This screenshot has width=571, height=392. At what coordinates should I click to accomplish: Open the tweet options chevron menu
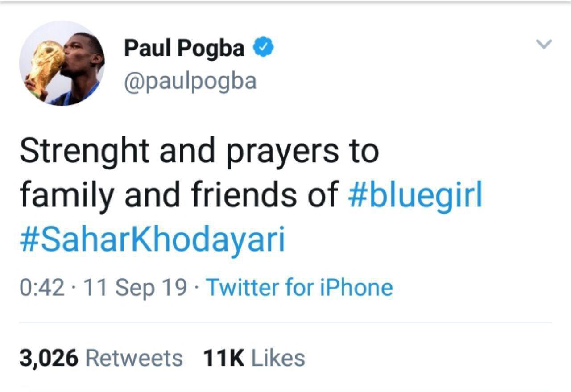click(543, 44)
